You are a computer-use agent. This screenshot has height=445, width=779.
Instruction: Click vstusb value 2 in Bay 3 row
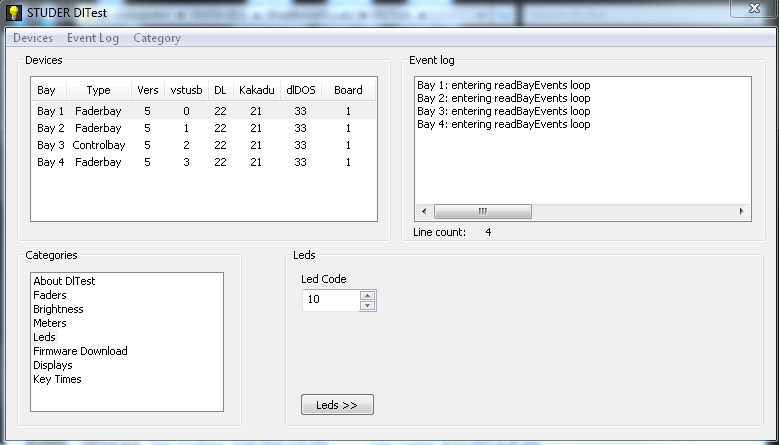pyautogui.click(x=186, y=145)
